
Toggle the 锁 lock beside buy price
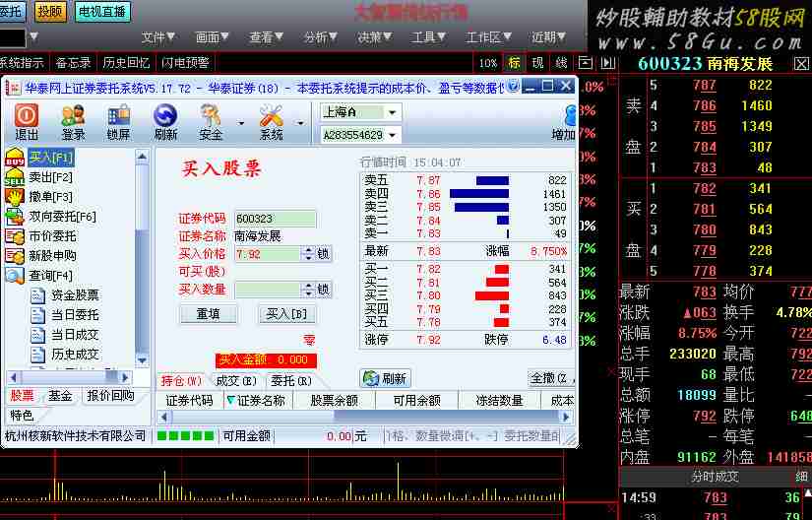[323, 254]
